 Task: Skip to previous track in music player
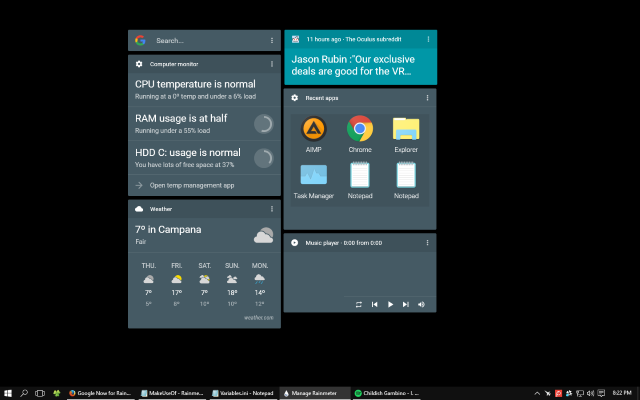(374, 304)
